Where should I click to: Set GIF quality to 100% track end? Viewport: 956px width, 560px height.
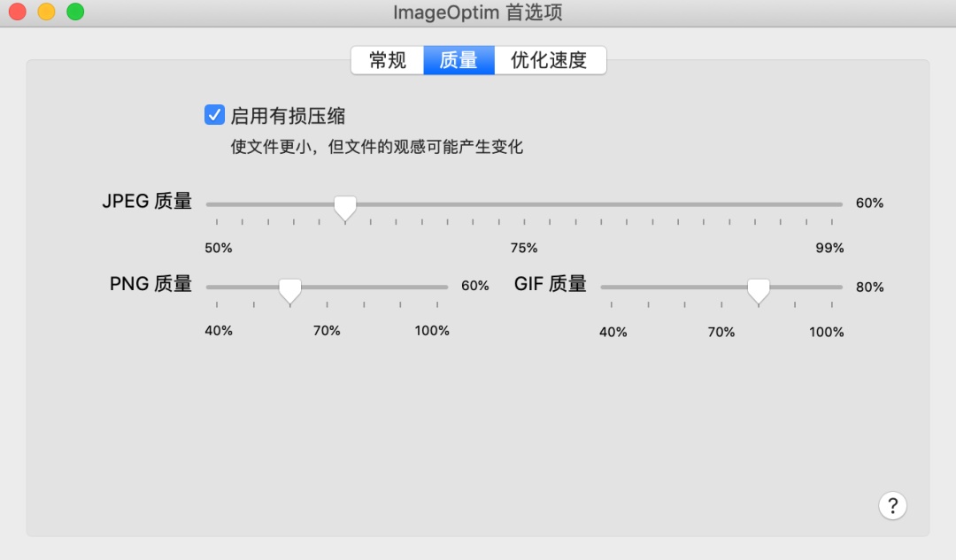point(832,287)
